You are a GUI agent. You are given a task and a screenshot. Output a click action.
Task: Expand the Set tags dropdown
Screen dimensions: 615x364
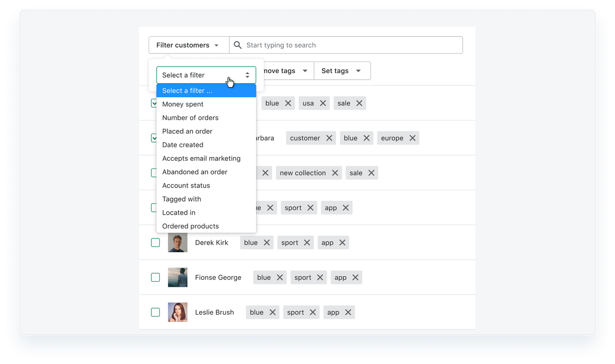coord(342,71)
